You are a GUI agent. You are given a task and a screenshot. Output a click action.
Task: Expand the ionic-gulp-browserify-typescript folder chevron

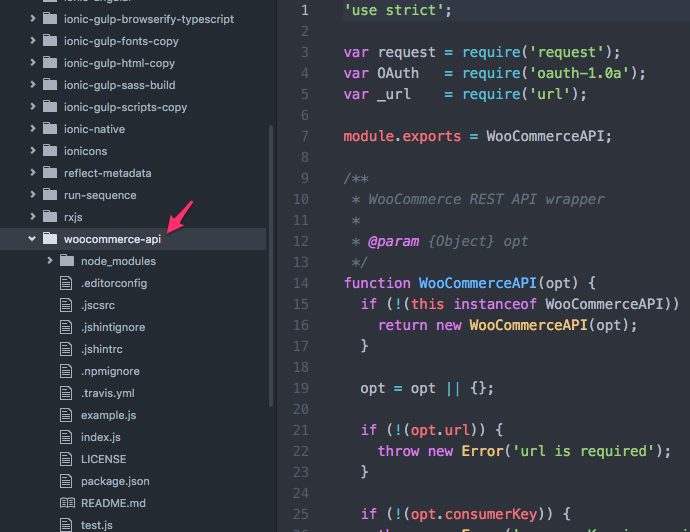click(x=33, y=18)
